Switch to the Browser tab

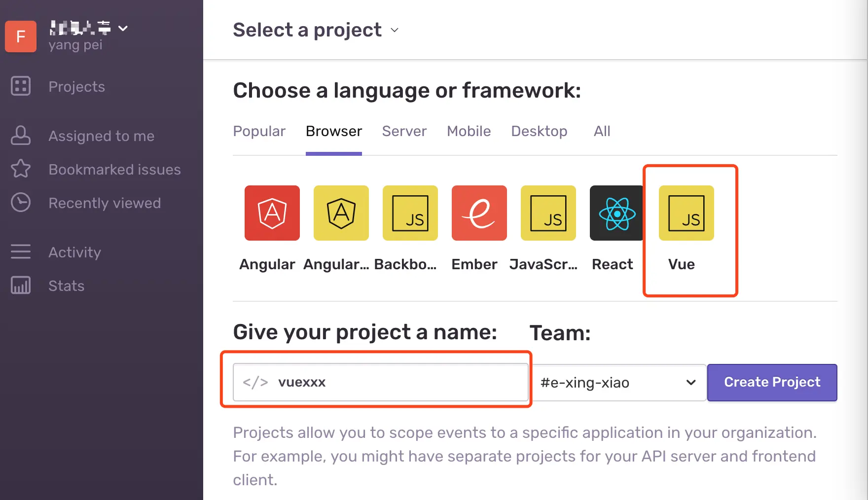[x=334, y=131]
